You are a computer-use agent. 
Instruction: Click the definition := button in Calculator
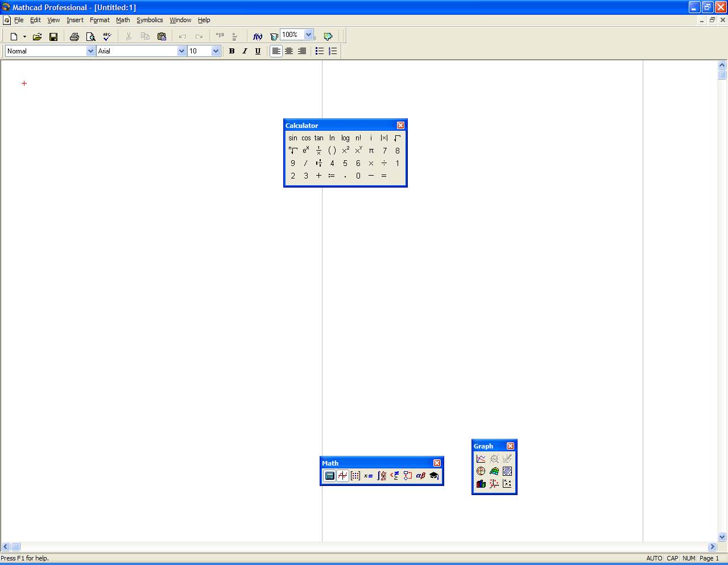click(332, 176)
